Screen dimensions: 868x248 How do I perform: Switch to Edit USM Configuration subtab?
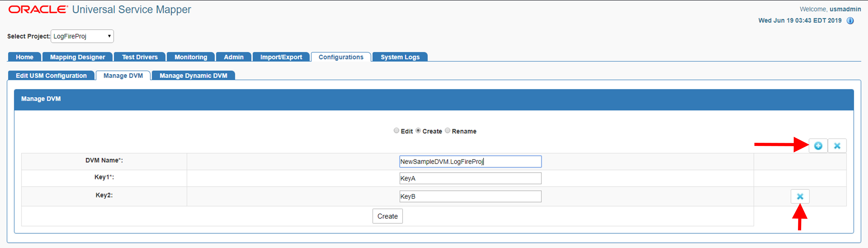(x=51, y=76)
